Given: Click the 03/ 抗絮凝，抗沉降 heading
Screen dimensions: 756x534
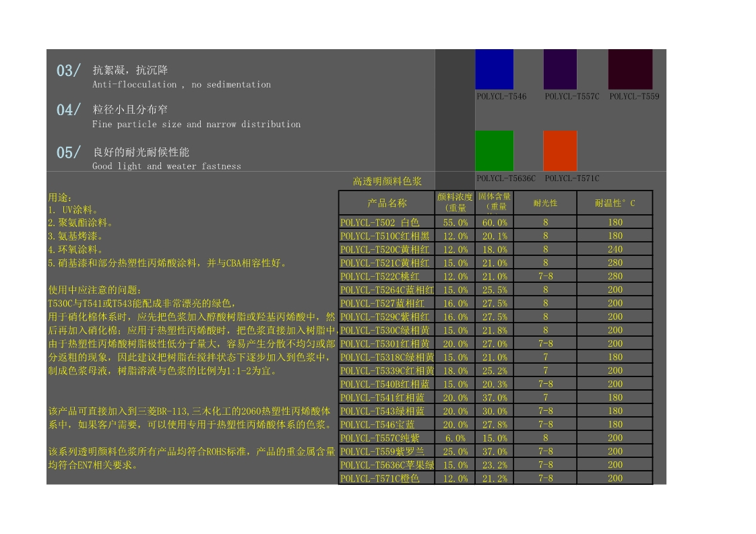Looking at the screenshot, I should 130,70.
